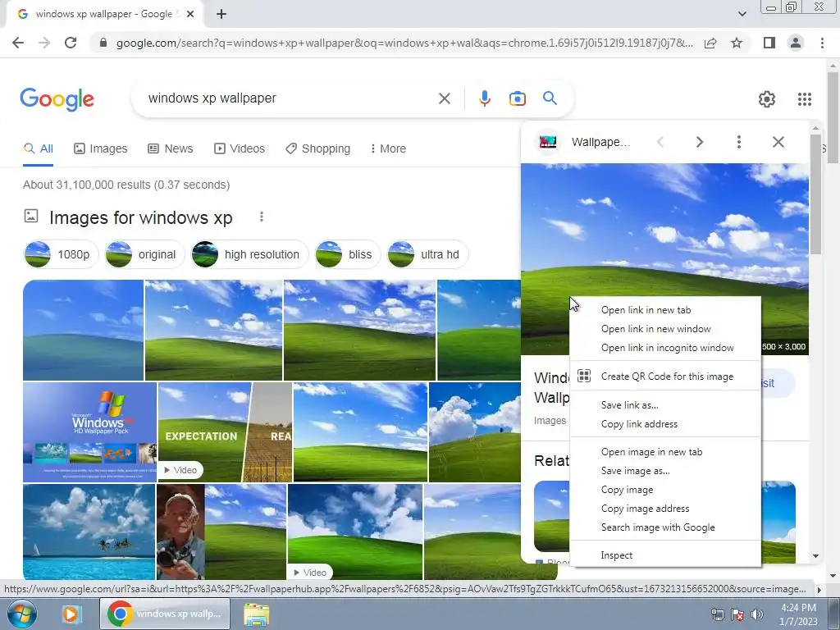Open the Chrome profile avatar icon
The height and width of the screenshot is (630, 840).
(x=796, y=43)
